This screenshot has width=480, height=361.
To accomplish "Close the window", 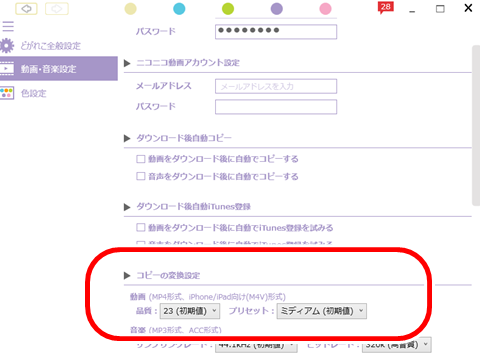I will point(468,8).
